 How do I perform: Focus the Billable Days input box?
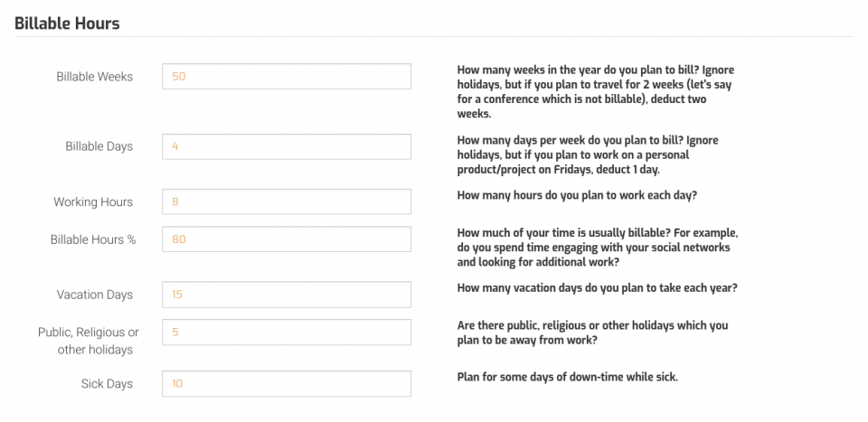point(287,146)
